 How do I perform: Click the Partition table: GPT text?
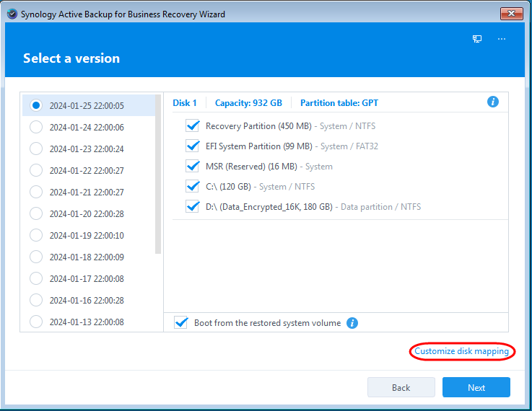pyautogui.click(x=339, y=103)
